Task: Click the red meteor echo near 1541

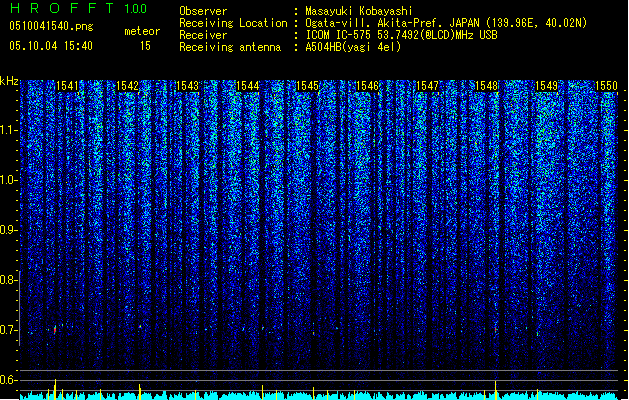Action: [x=55, y=330]
